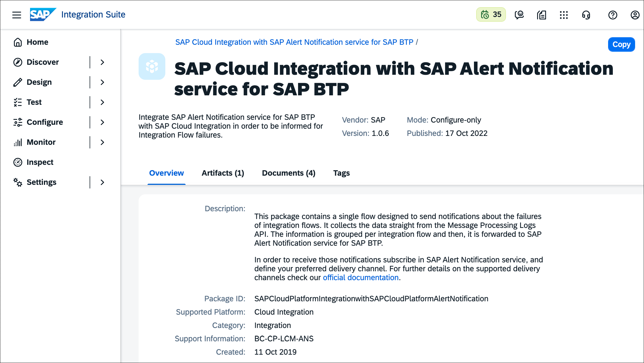Viewport: 644px width, 363px height.
Task: Open Design in the sidebar
Action: (x=39, y=82)
